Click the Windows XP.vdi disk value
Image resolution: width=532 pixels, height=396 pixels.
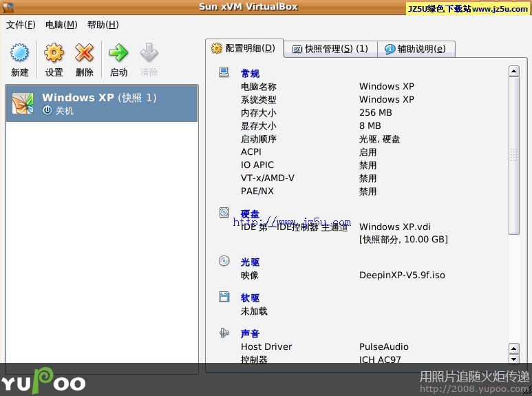(x=394, y=227)
